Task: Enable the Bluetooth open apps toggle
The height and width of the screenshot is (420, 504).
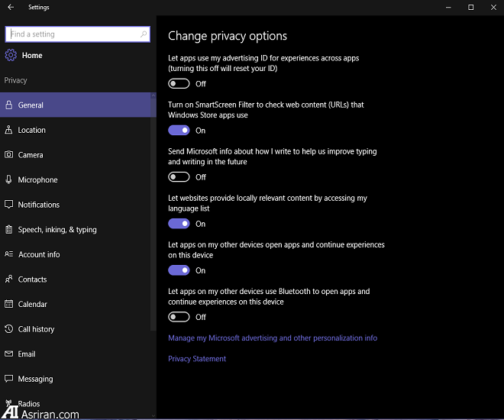Action: [x=179, y=317]
